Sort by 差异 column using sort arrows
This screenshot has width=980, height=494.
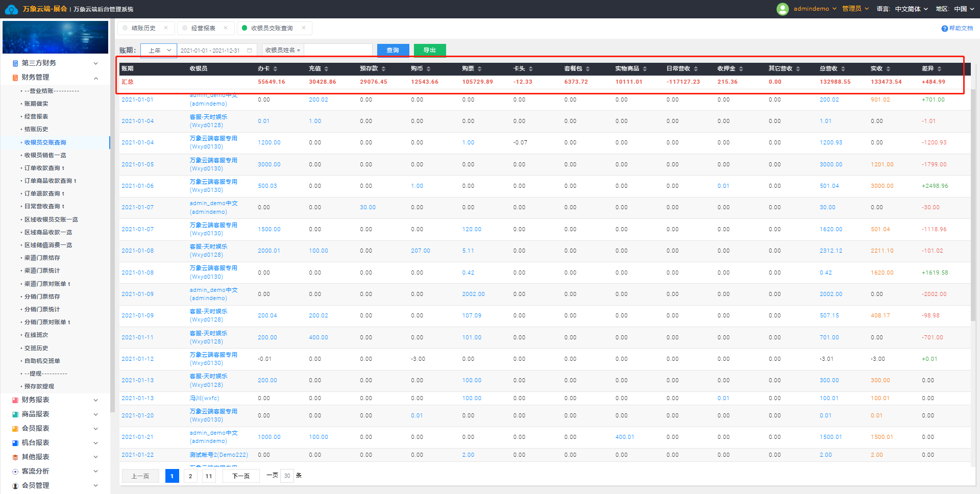coord(939,69)
